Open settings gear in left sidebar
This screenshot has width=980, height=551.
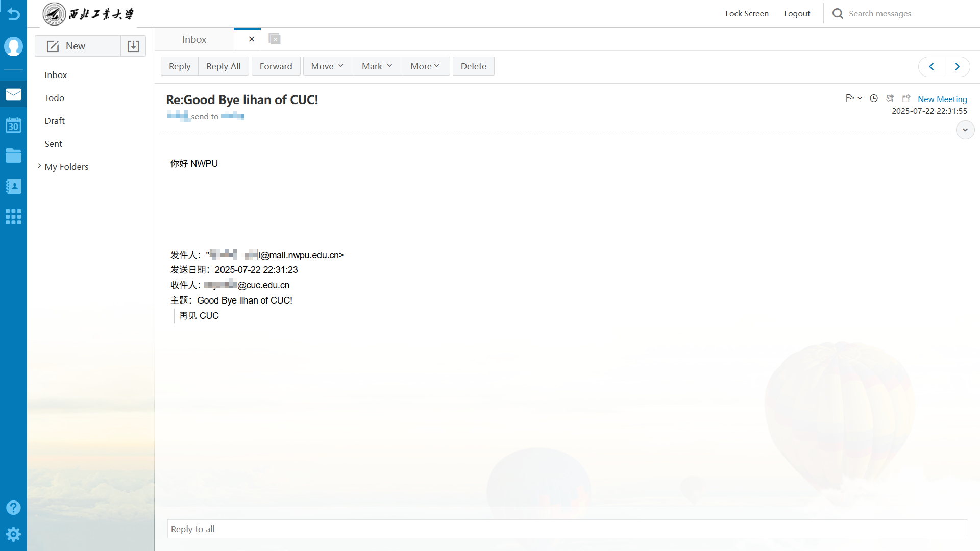13,534
